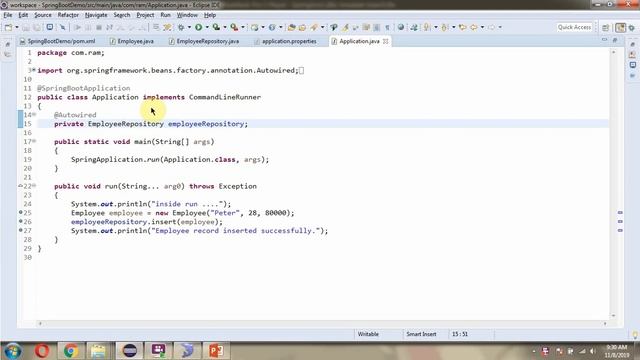Open the Source menu
640x360 pixels.
(43, 15)
